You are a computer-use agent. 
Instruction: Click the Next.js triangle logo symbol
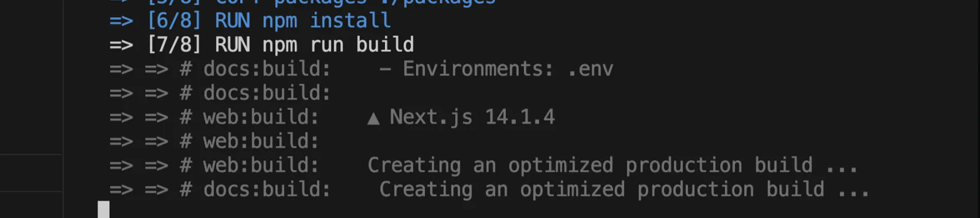point(373,118)
